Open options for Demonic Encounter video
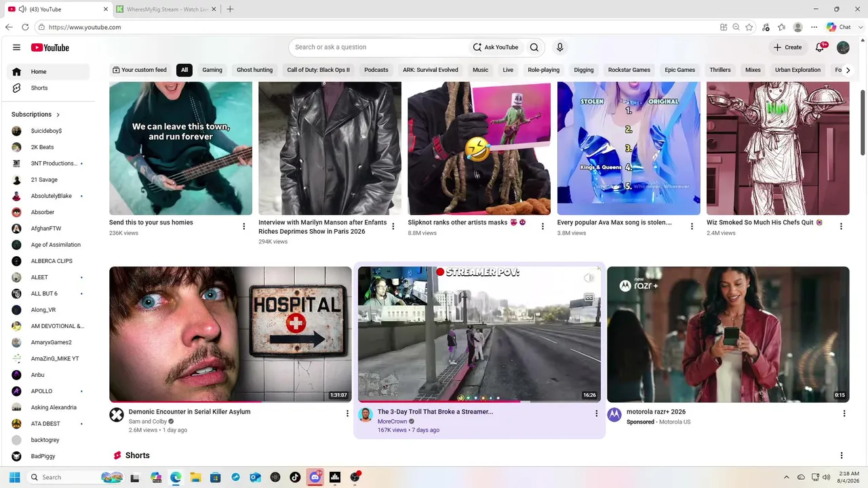The height and width of the screenshot is (488, 868). coord(347,413)
